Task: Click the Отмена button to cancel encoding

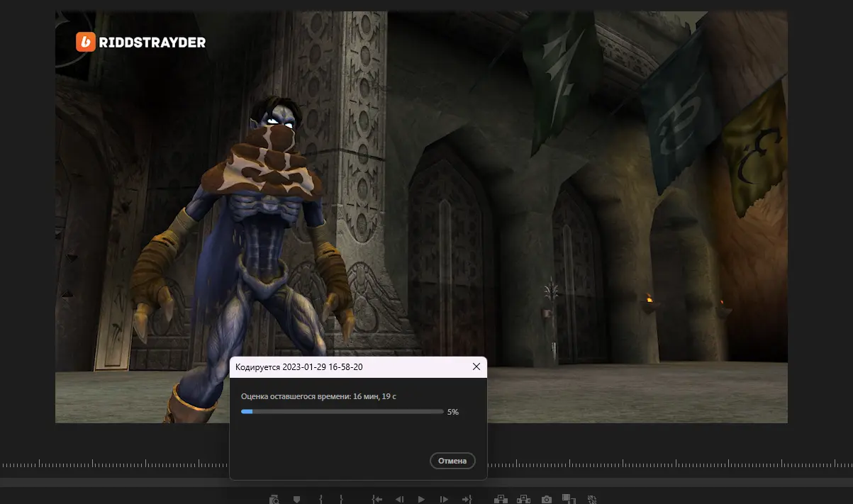Action: (452, 461)
